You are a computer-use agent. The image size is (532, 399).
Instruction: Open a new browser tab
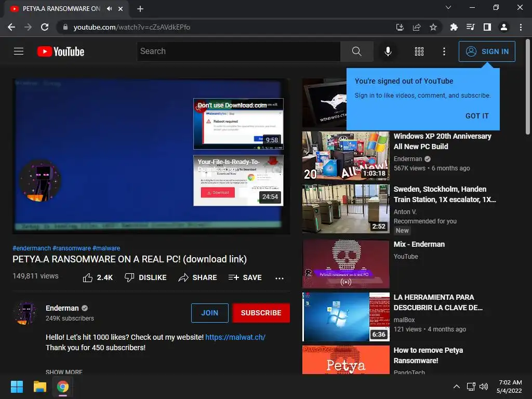(140, 9)
